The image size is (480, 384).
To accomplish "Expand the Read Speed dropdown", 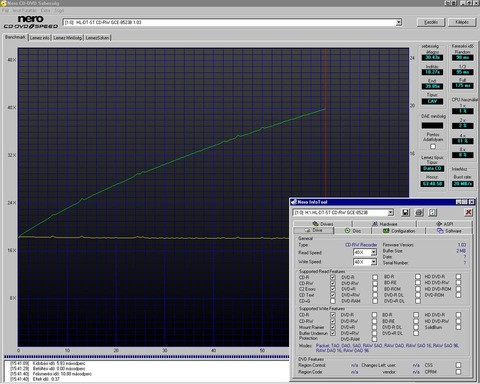I will pyautogui.click(x=374, y=252).
